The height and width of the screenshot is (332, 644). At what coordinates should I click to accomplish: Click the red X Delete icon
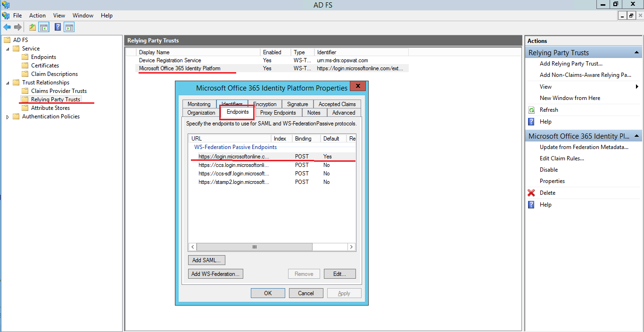(x=531, y=193)
